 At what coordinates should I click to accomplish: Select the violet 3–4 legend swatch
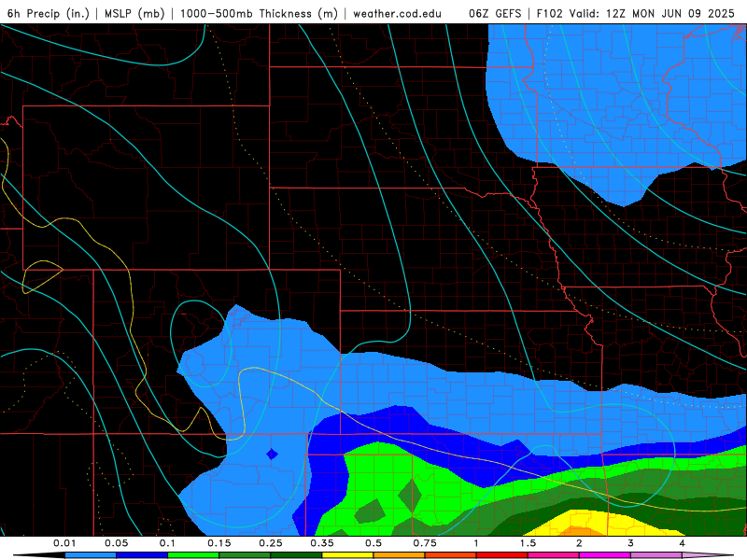coord(656,555)
